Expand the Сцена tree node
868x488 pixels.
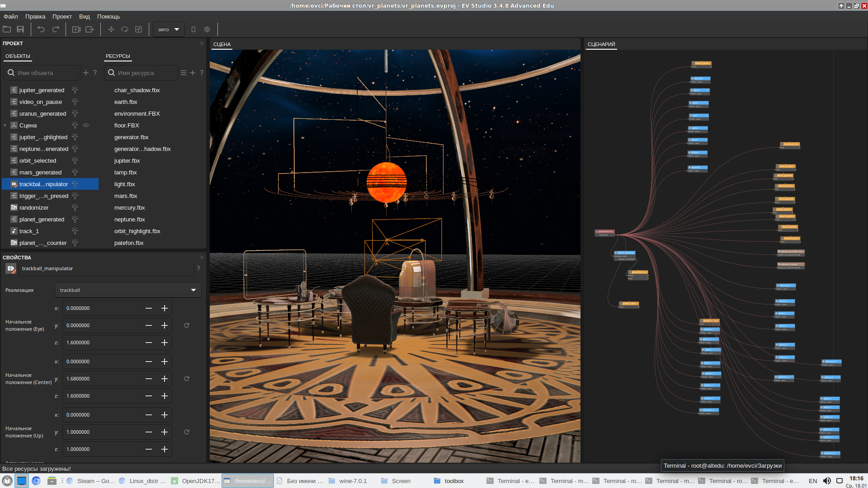point(5,125)
